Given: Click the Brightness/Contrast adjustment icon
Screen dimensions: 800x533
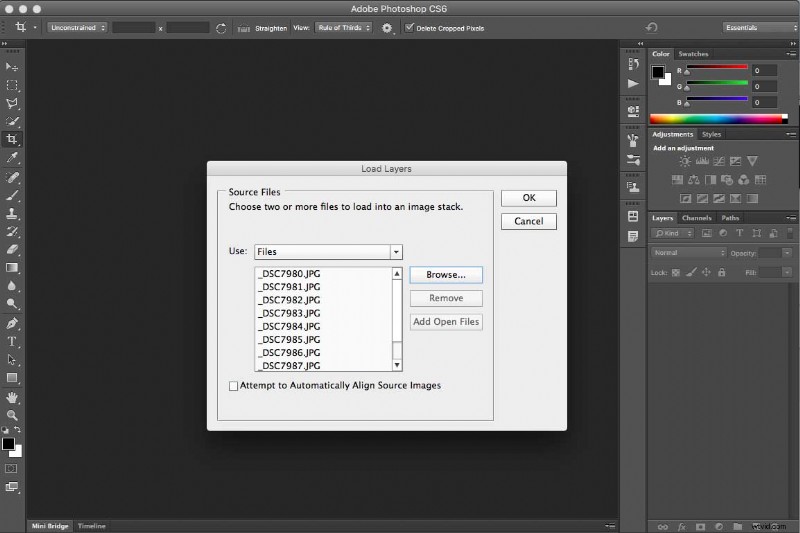Looking at the screenshot, I should [685, 161].
